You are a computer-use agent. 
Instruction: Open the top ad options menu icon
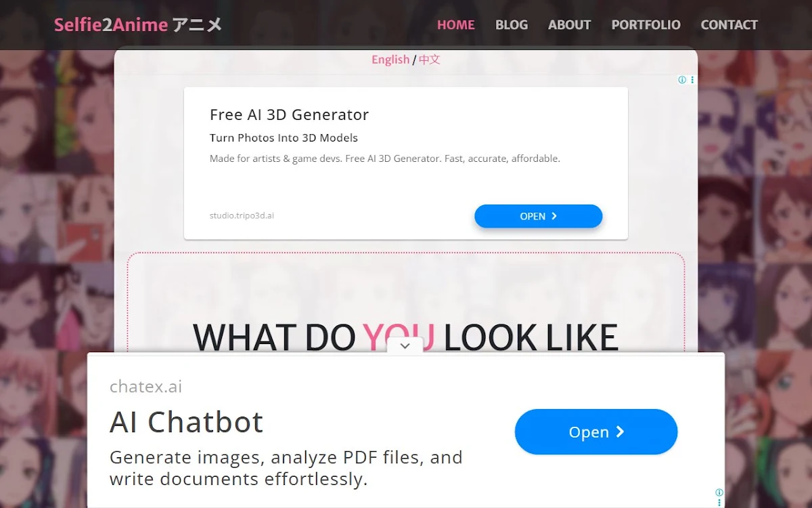coord(692,80)
